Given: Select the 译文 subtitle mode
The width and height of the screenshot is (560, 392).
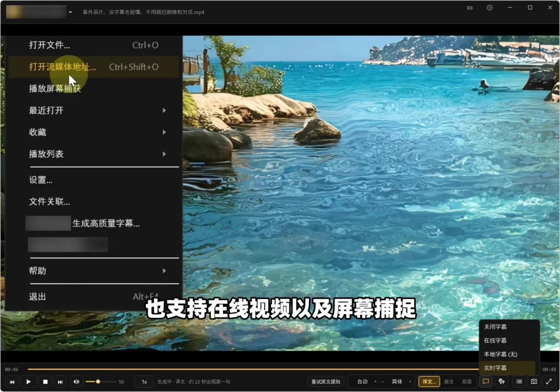Looking at the screenshot, I should pos(429,382).
